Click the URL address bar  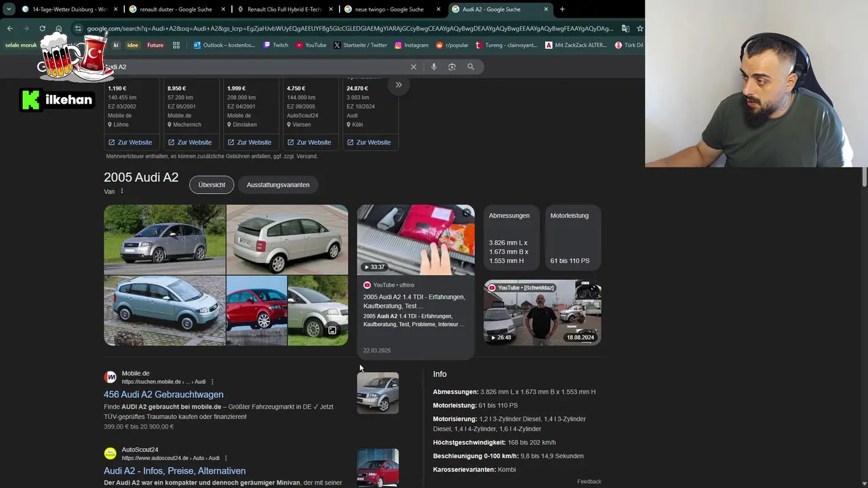click(x=349, y=28)
